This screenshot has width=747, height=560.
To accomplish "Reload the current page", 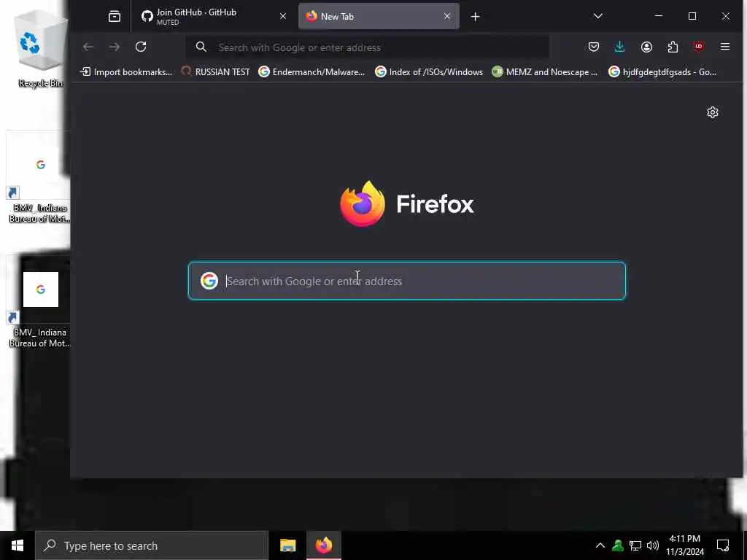I will 141,47.
